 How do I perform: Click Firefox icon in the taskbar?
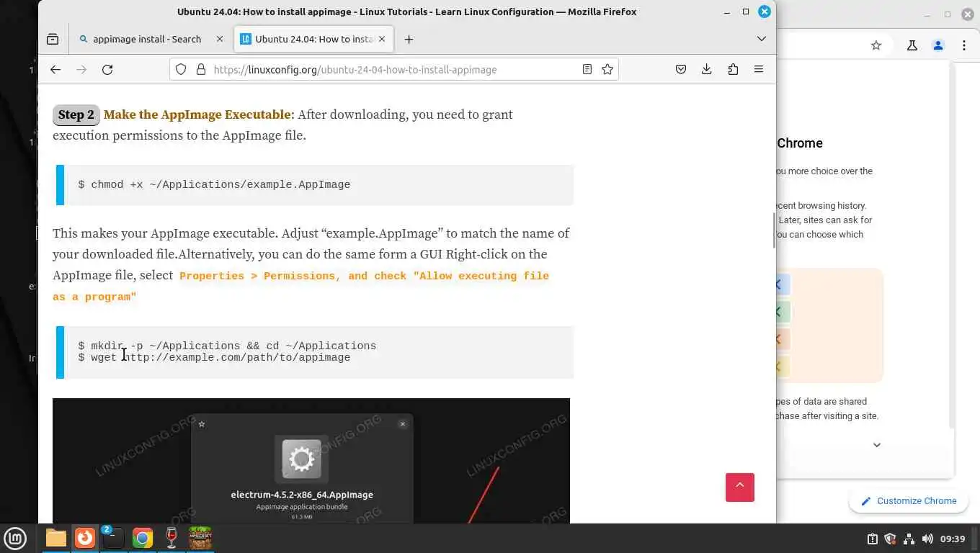click(85, 538)
